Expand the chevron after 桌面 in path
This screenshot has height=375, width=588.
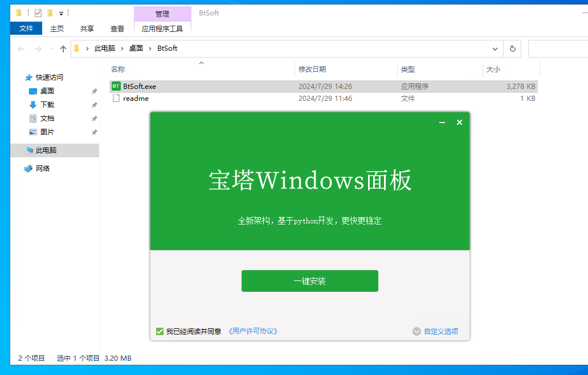point(150,48)
